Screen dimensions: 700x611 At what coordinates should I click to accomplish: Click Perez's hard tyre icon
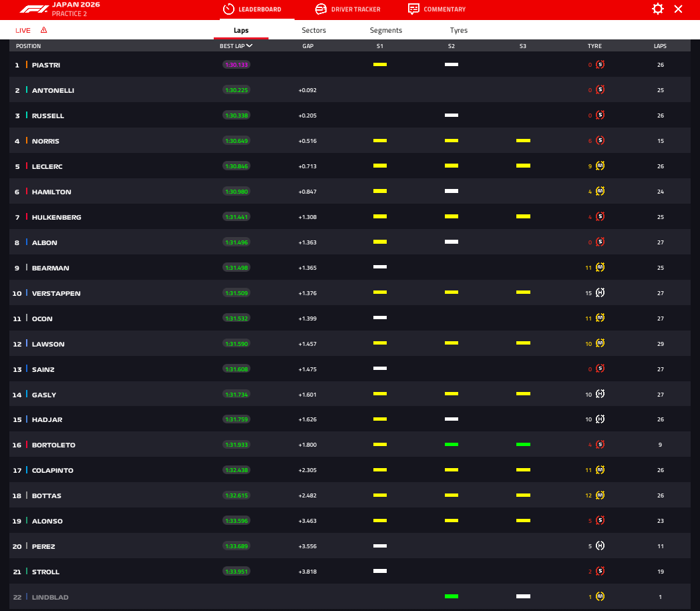600,546
